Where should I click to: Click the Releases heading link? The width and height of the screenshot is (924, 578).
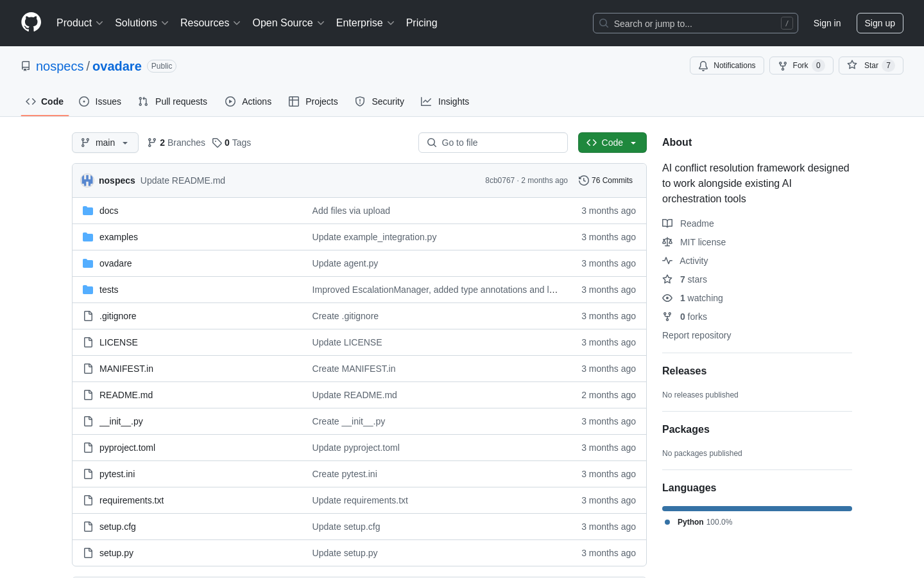pyautogui.click(x=684, y=371)
